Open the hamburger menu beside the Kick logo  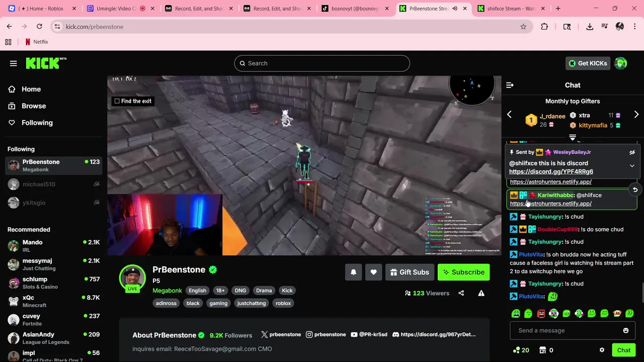pos(14,63)
